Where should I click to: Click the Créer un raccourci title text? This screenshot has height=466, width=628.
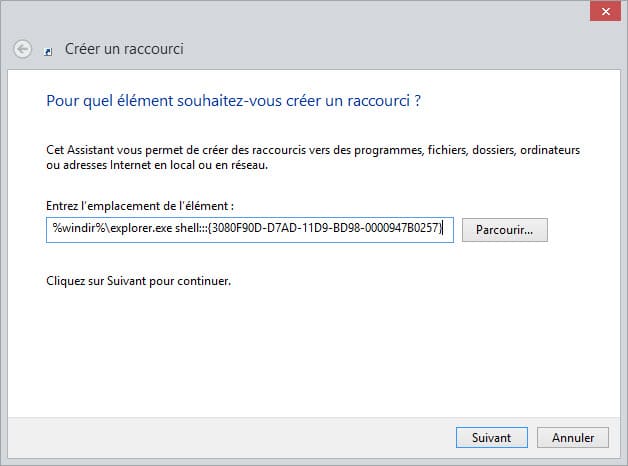pos(124,49)
